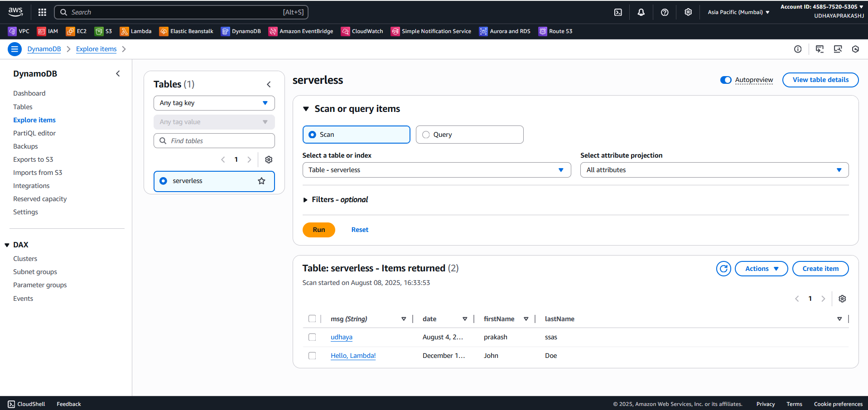
Task: Click the Create item button
Action: [820, 269]
